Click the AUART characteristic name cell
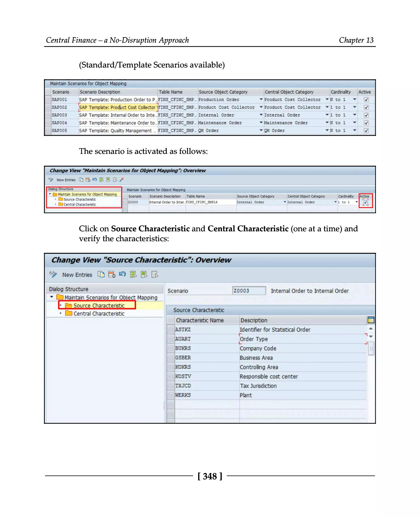Viewport: 420px width, 518px height. click(x=207, y=339)
